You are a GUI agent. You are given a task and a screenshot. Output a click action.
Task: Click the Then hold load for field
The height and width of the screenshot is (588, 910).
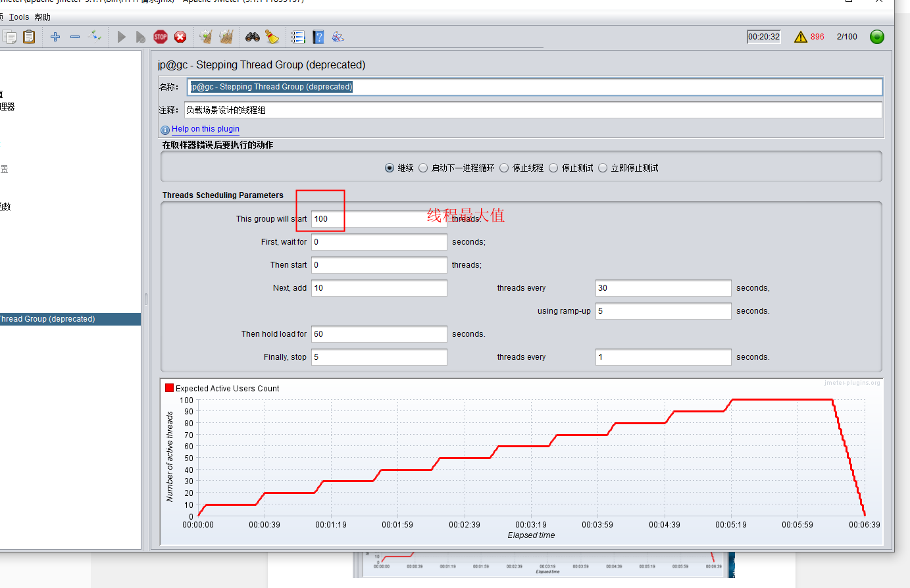coord(379,334)
